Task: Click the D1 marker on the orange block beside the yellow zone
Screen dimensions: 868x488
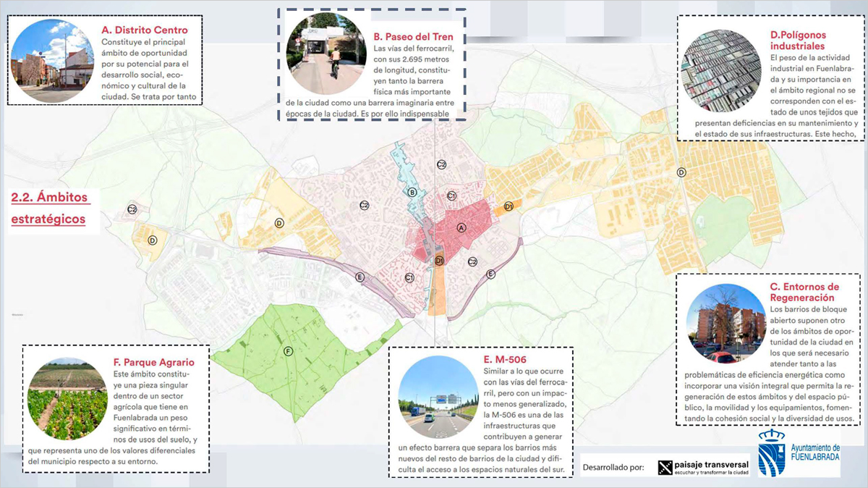Action: click(x=509, y=206)
